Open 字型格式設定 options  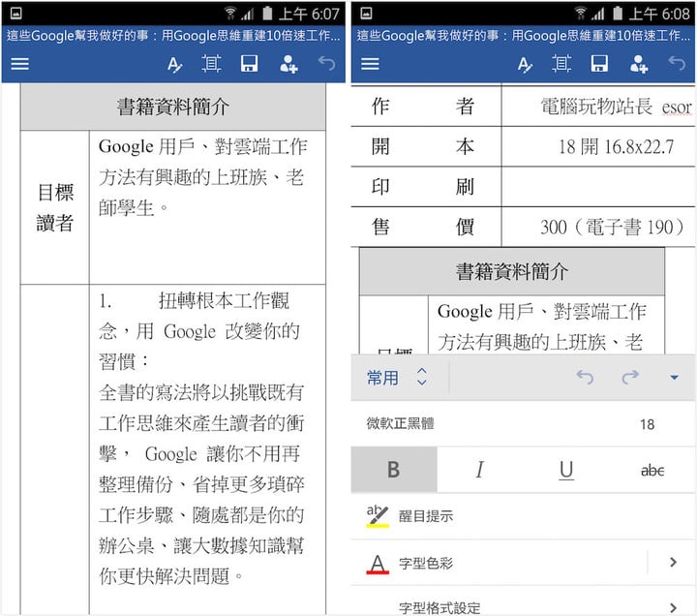click(523, 601)
